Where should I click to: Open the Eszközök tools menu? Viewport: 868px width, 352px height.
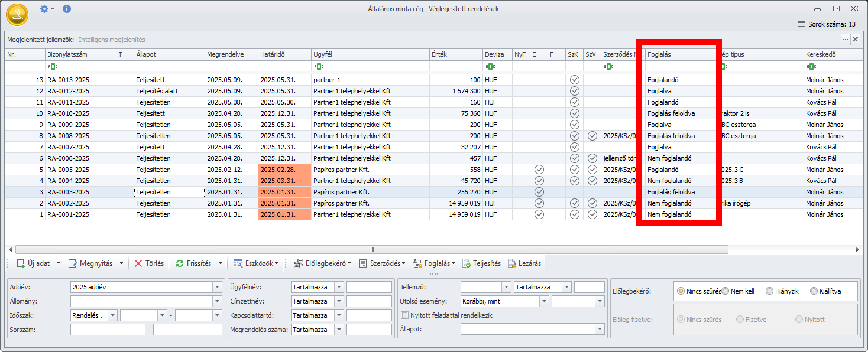(256, 263)
